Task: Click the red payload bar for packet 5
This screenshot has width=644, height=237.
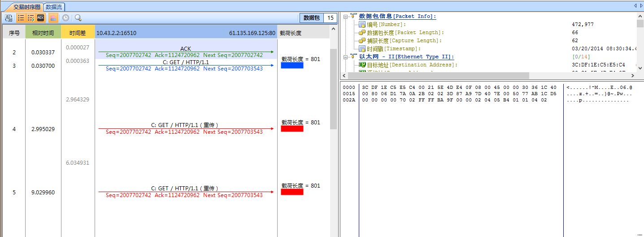Action: coord(292,192)
